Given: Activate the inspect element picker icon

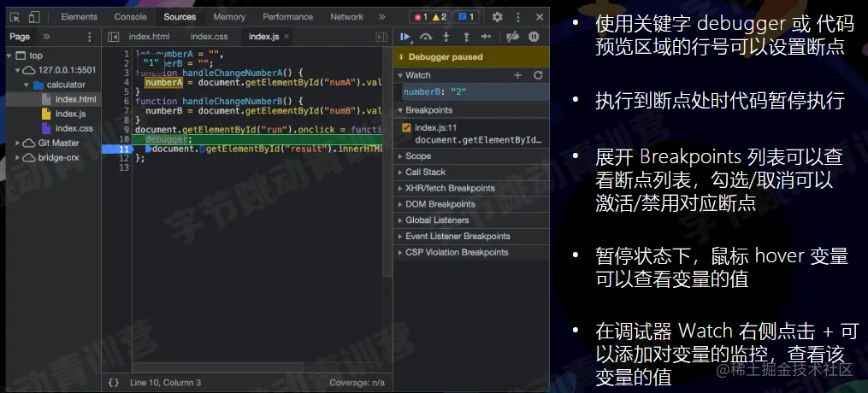Looking at the screenshot, I should click(15, 17).
